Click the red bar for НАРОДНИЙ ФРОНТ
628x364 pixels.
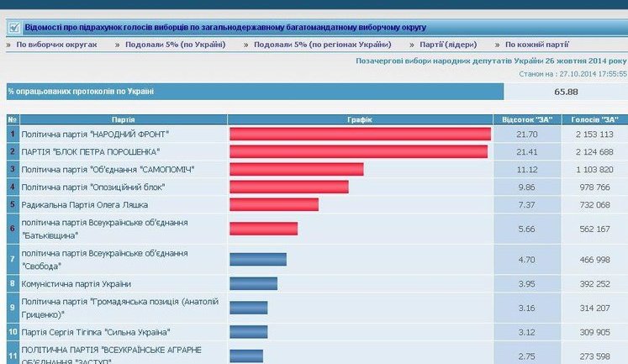click(360, 135)
